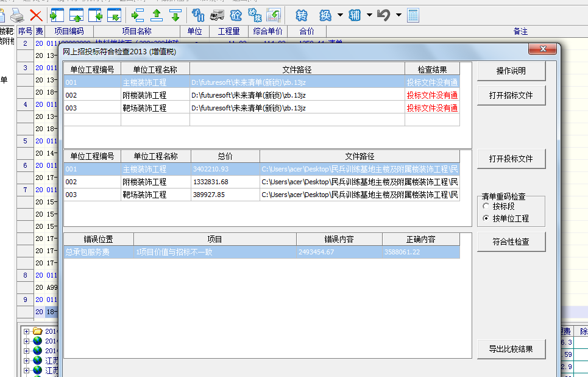
Task: Close the 网上招投标符合检查2013 dialog
Action: click(542, 49)
